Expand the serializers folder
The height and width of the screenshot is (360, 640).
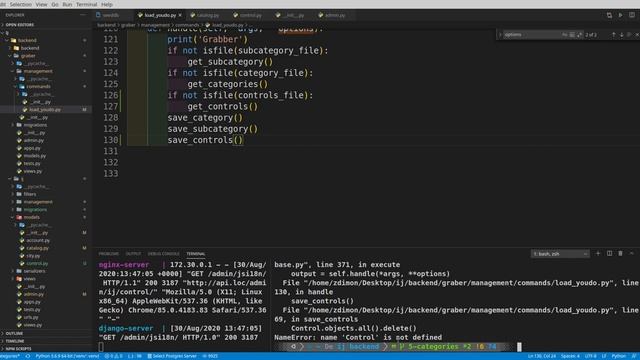coord(34,271)
